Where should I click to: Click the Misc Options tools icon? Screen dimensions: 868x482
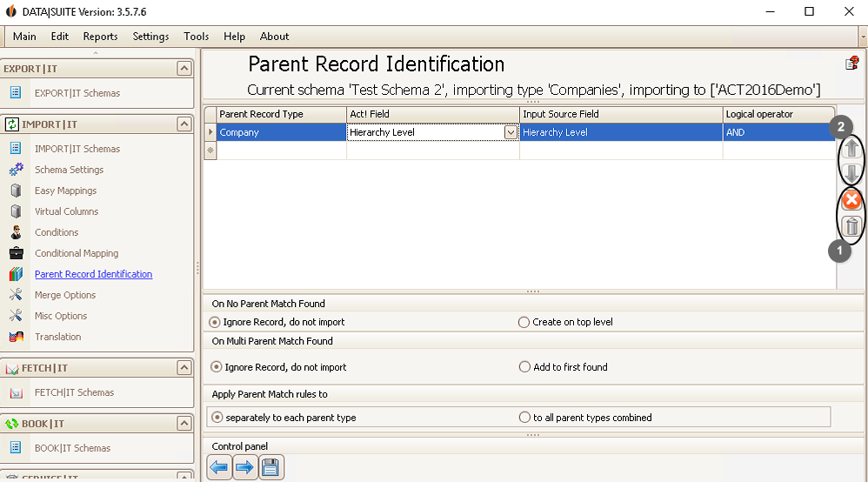tap(16, 316)
